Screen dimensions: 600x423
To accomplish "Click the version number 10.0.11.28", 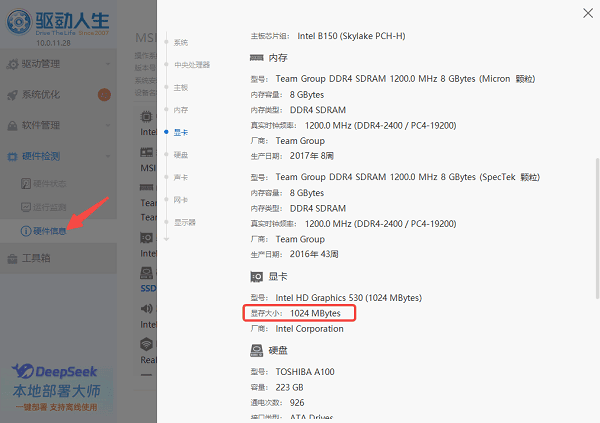I will click(53, 43).
